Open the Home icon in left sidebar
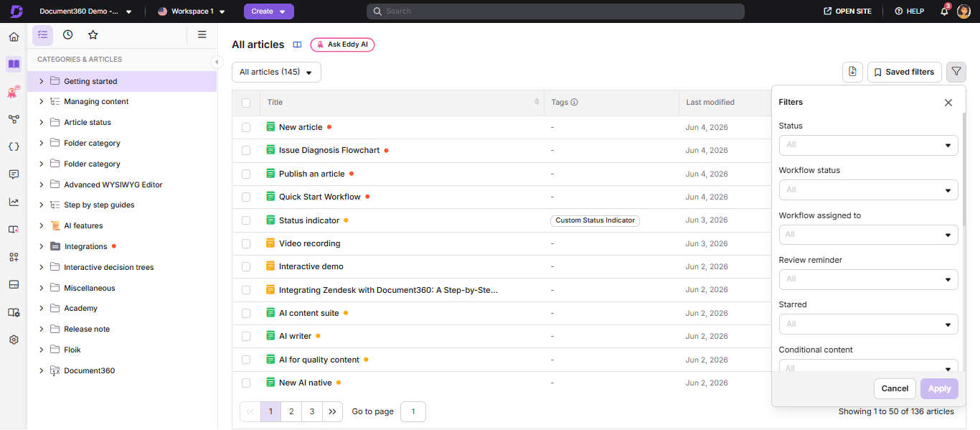This screenshot has width=980, height=430. click(x=14, y=37)
